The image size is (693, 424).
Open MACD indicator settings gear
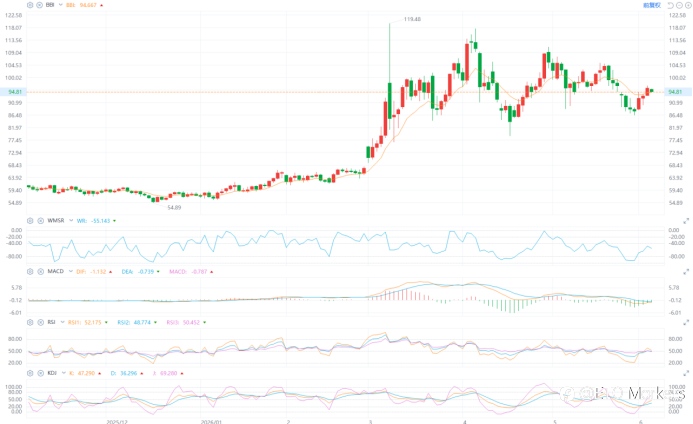(30, 271)
